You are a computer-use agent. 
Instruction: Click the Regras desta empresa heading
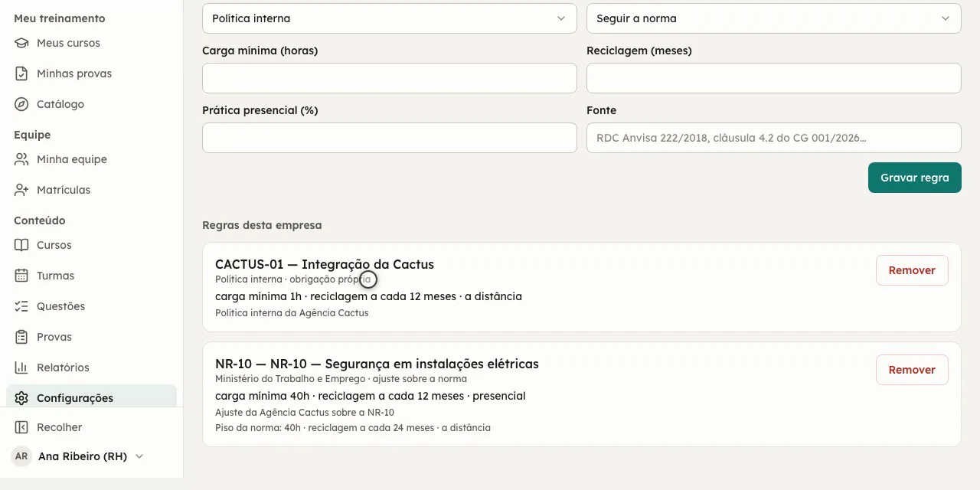[262, 225]
